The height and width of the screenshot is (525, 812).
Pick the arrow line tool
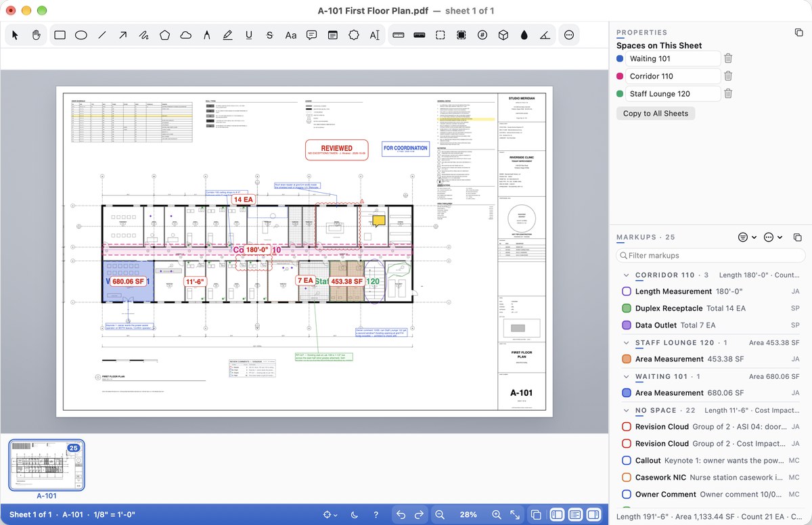(x=122, y=35)
